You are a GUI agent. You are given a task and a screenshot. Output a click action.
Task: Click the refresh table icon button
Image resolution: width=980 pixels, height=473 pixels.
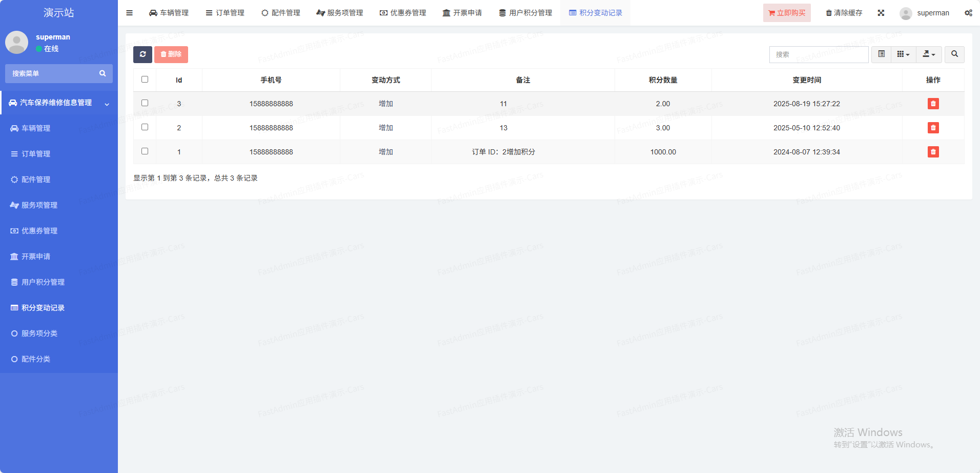(142, 54)
